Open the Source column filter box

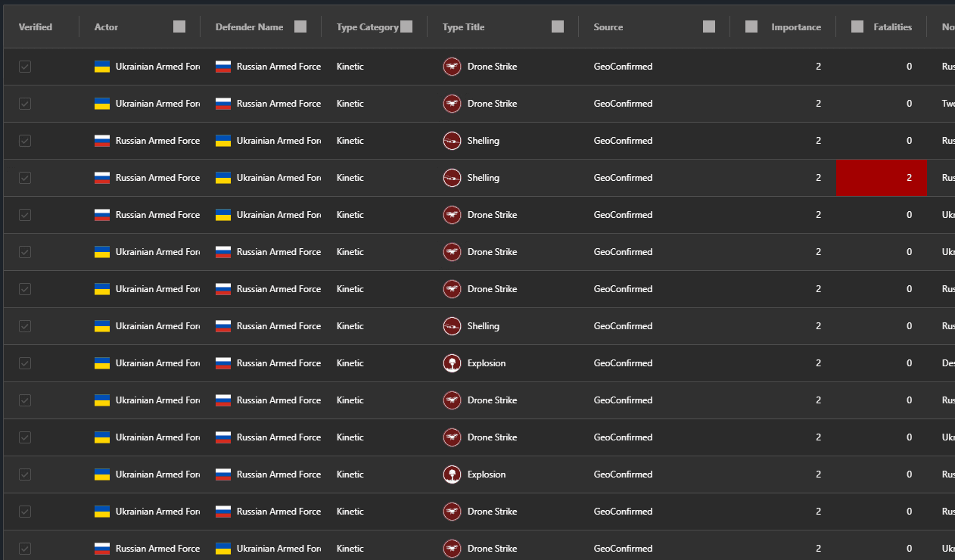tap(709, 26)
